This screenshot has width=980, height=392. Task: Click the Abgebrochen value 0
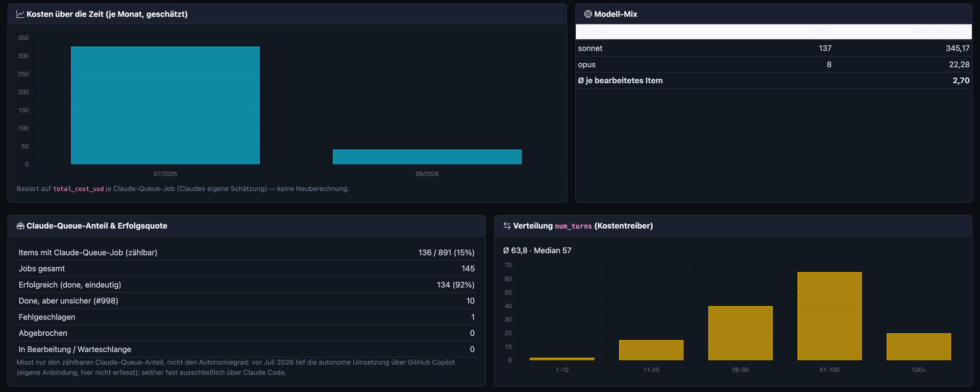pyautogui.click(x=472, y=333)
